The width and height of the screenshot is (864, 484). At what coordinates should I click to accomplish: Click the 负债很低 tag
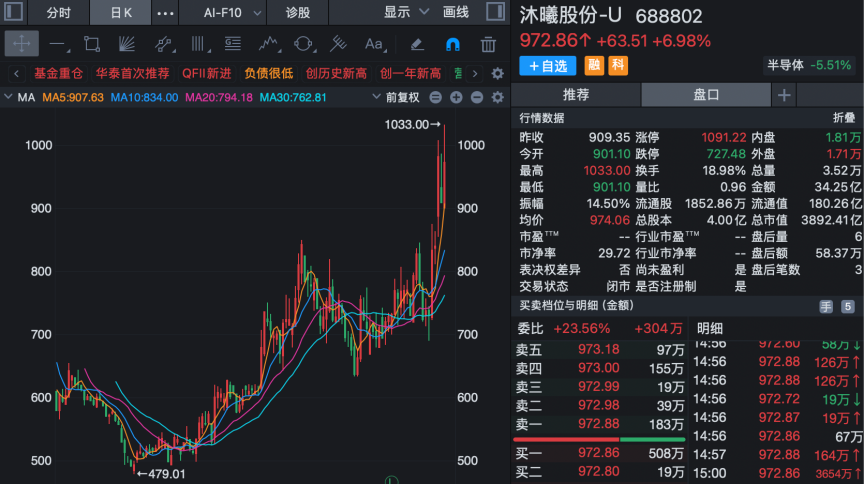[x=269, y=73]
